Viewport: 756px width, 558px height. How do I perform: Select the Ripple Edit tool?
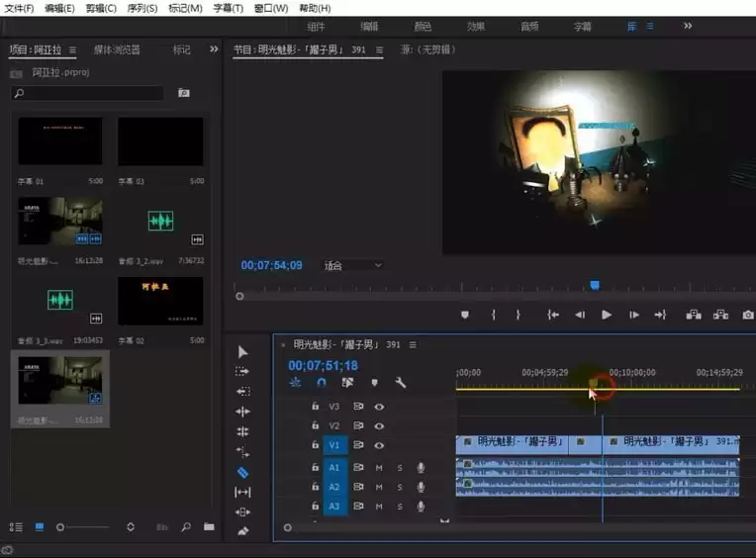(x=243, y=412)
